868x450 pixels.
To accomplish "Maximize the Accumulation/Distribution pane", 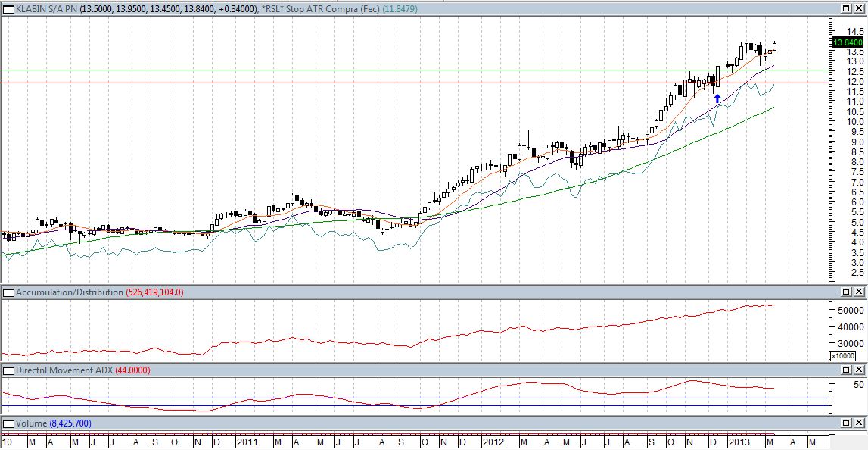I will point(847,292).
